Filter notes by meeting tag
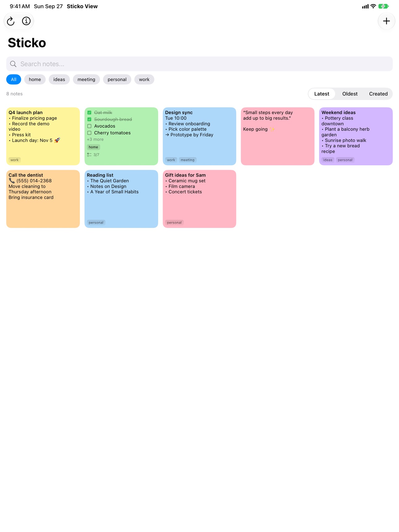Screen dimensions: 399x532 pyautogui.click(x=86, y=79)
